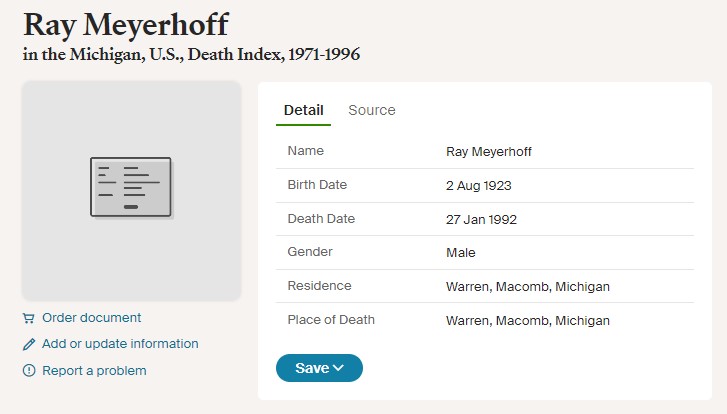Click the Ray Meyerhoff page heading
The image size is (727, 414).
point(126,25)
